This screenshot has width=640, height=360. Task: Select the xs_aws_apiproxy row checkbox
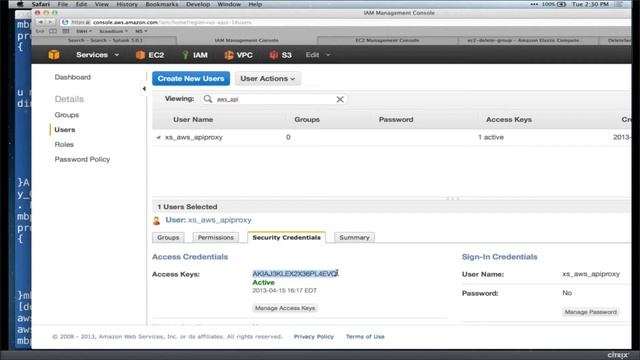(x=158, y=138)
